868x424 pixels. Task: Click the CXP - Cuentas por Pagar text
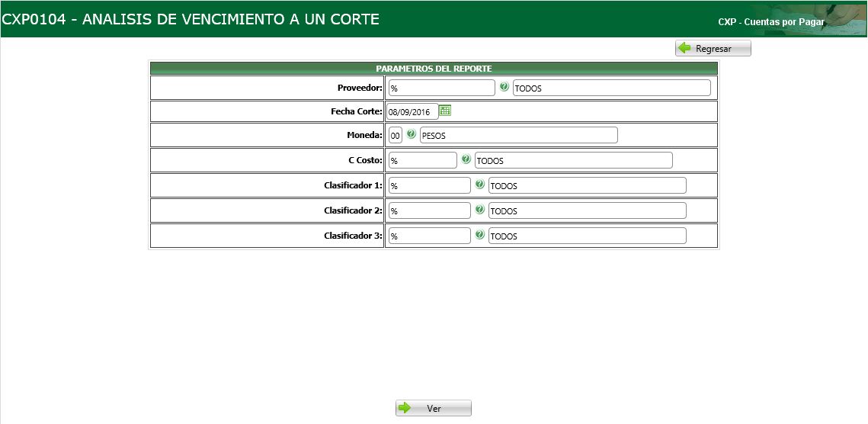click(x=771, y=22)
